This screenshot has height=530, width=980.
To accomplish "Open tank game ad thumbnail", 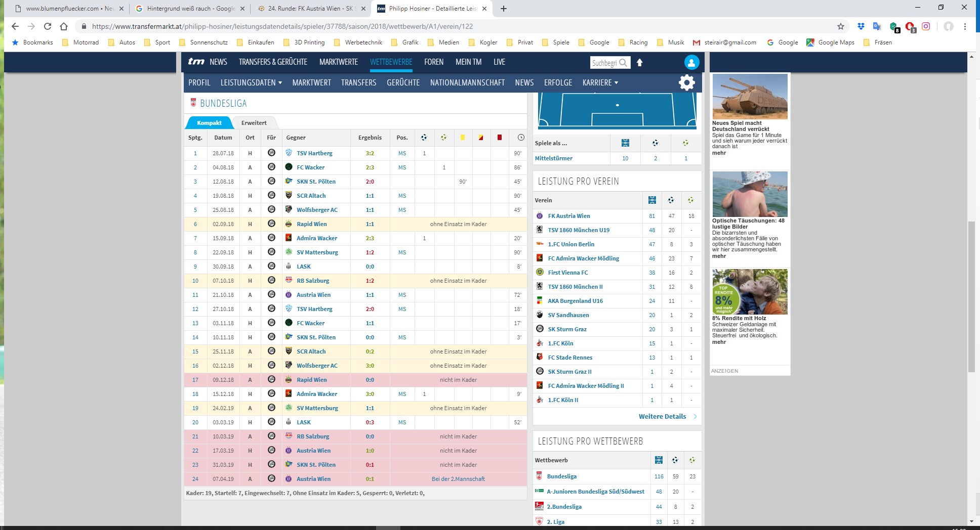I will [x=750, y=97].
